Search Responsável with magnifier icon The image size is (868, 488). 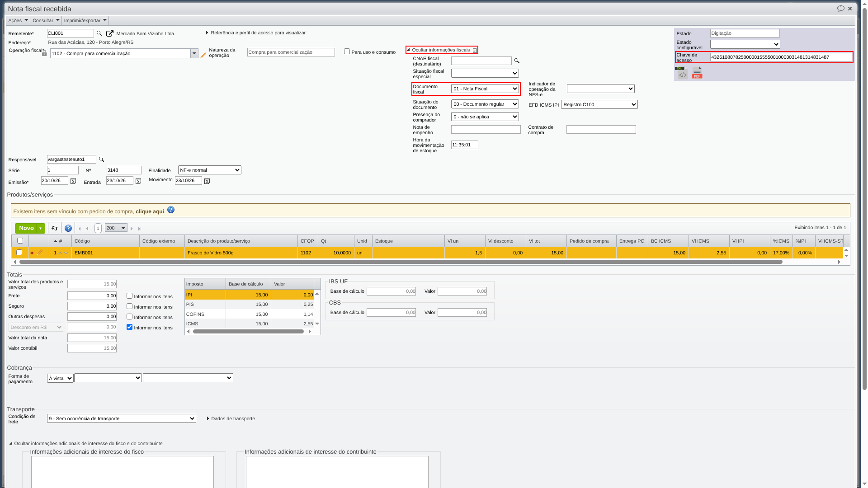point(101,159)
